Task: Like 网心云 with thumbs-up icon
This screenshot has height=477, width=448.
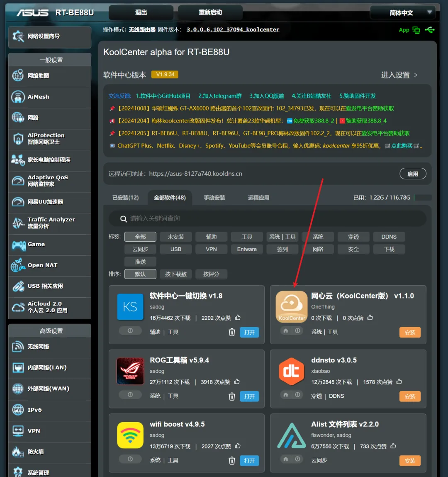Action: point(370,318)
